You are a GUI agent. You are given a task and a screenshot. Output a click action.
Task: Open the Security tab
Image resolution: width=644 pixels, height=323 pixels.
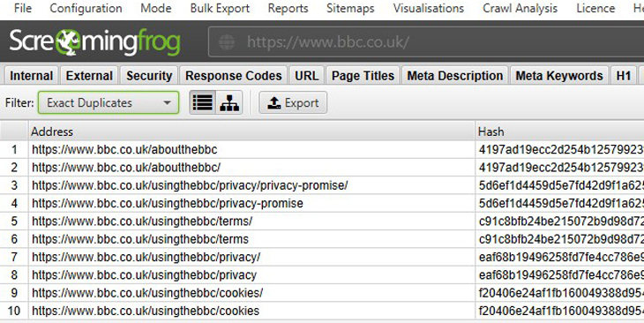coord(149,76)
